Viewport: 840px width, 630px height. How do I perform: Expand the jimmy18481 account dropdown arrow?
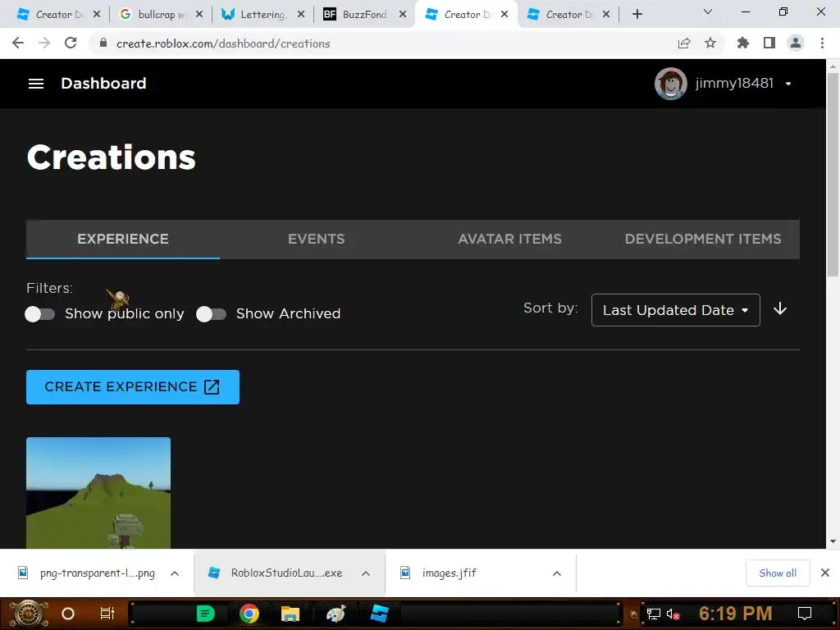(788, 84)
